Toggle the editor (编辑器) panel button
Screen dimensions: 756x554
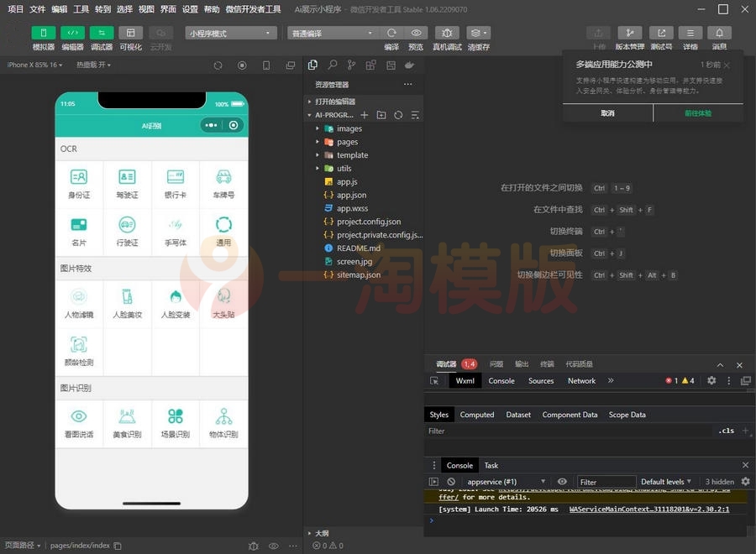(x=72, y=33)
